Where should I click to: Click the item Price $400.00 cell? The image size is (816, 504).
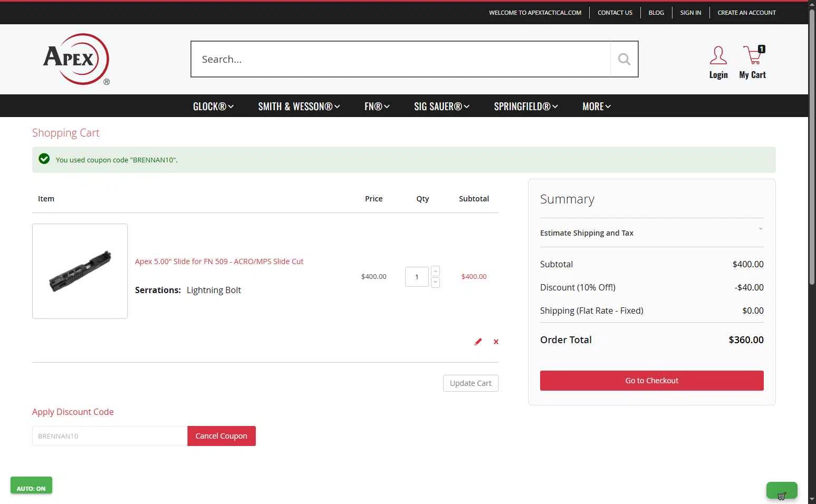[x=373, y=276]
